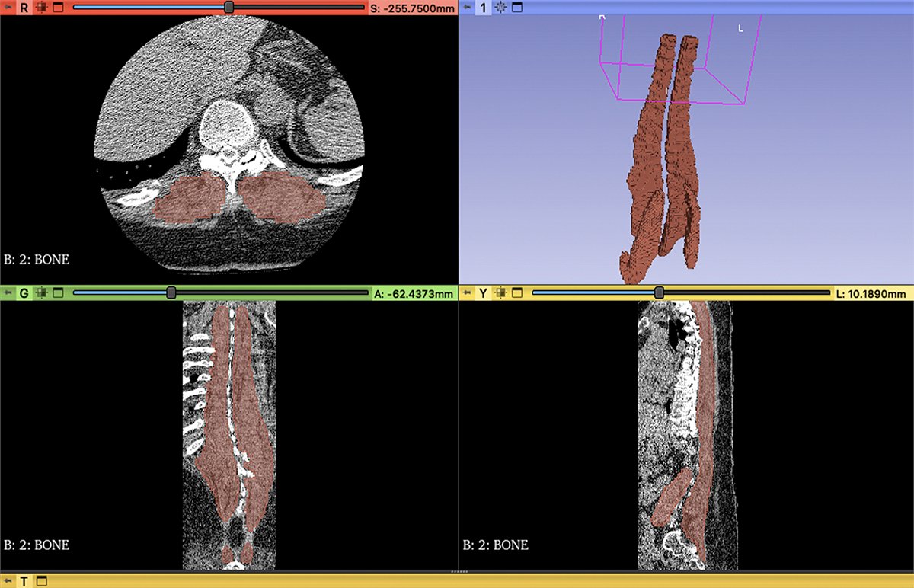The width and height of the screenshot is (914, 588).
Task: Click the pin icon on the bottom T bar
Action: (x=7, y=583)
